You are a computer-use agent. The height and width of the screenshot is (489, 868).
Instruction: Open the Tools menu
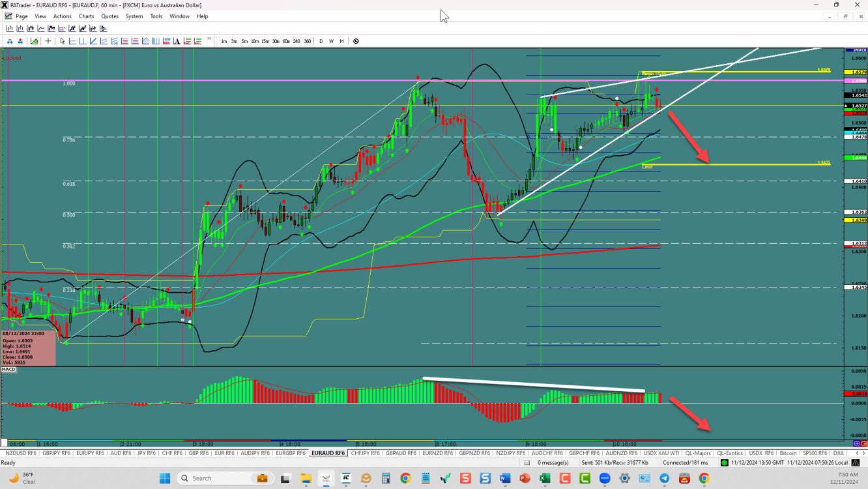click(156, 16)
